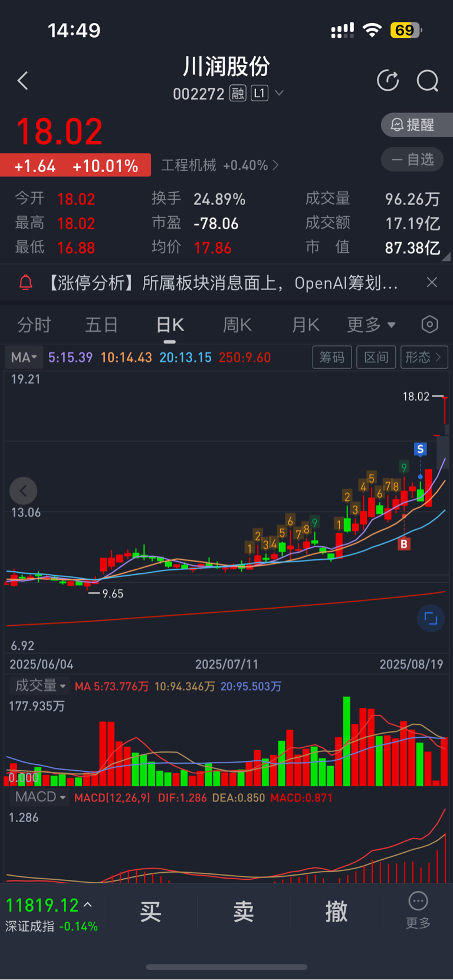This screenshot has height=980, width=453.
Task: Open 筹码 chip distribution
Action: point(332,357)
